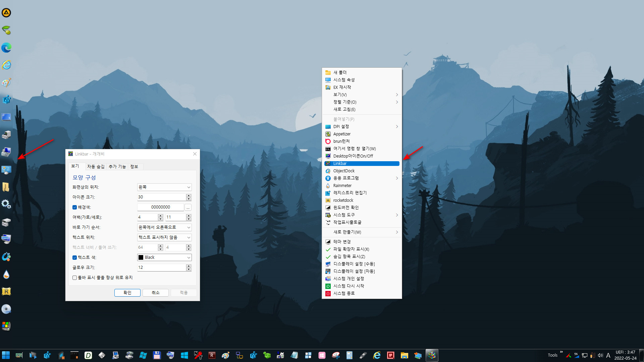Open RocketDock R icon in left Linkbar
This screenshot has width=644, height=362.
[6, 292]
